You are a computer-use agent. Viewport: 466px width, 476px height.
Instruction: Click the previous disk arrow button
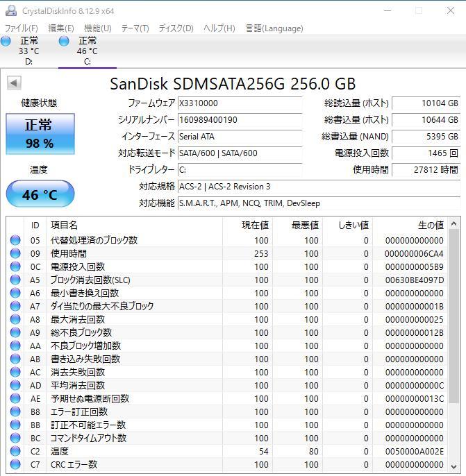[14, 83]
